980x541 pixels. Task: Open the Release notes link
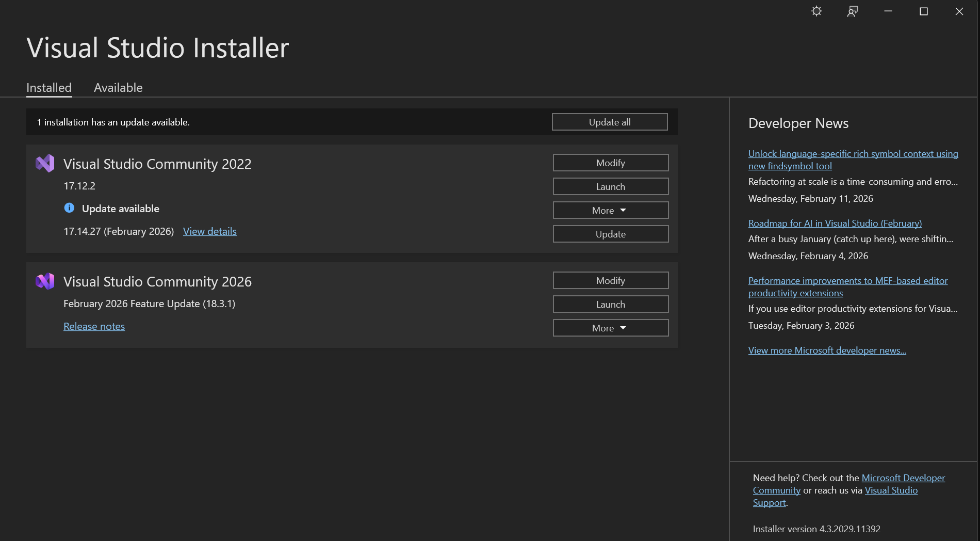click(94, 326)
